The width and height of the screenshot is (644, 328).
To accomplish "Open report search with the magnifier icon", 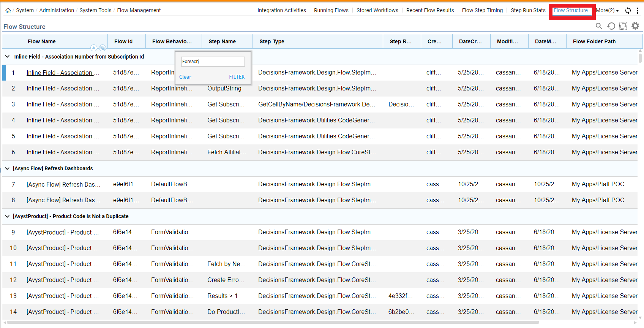I will click(x=599, y=26).
